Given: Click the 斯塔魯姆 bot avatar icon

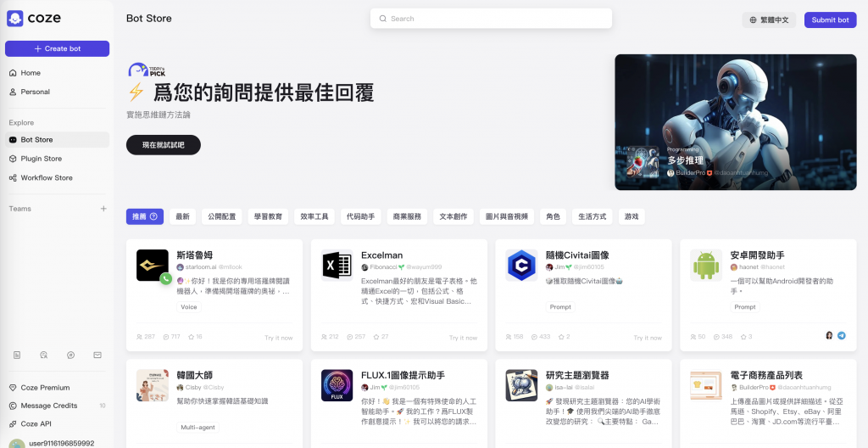Looking at the screenshot, I should pyautogui.click(x=153, y=265).
